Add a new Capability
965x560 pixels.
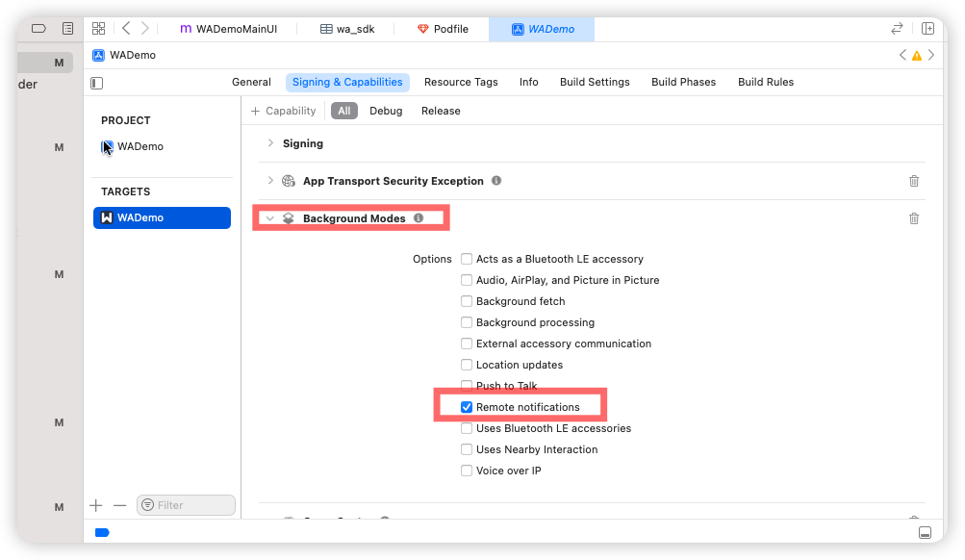click(x=283, y=111)
